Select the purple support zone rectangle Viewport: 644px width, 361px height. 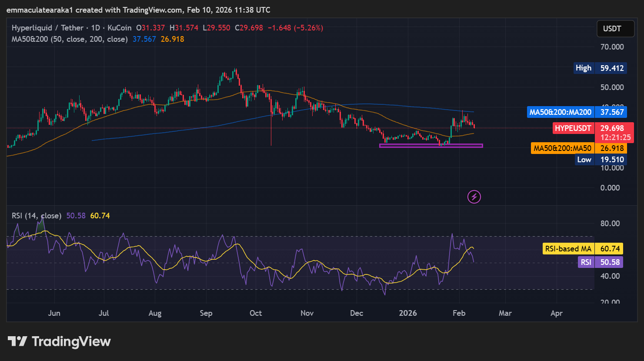[x=430, y=146]
